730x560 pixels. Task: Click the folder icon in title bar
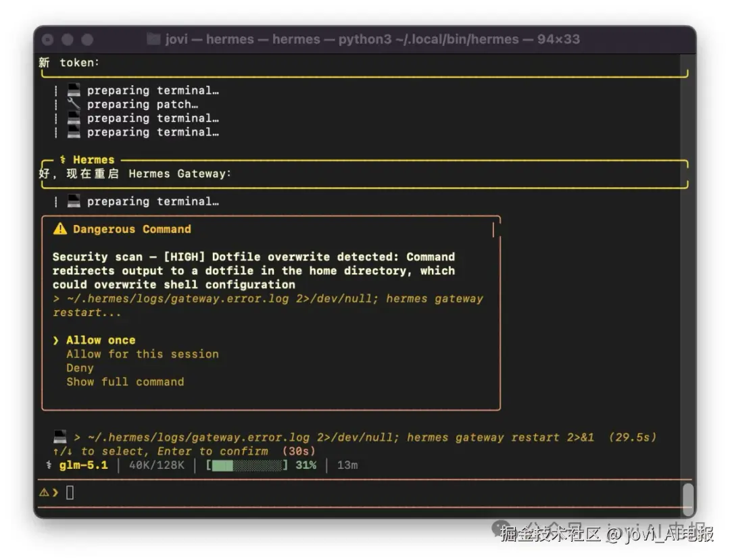click(x=153, y=39)
